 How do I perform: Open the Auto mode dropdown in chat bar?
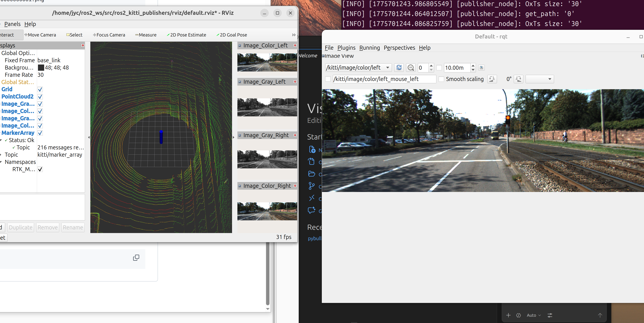point(533,315)
